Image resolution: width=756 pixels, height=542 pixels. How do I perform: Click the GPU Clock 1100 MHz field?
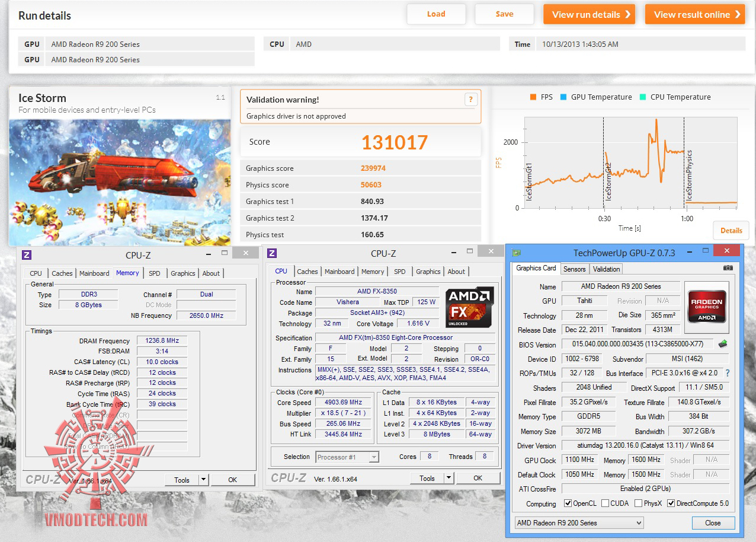click(x=580, y=460)
